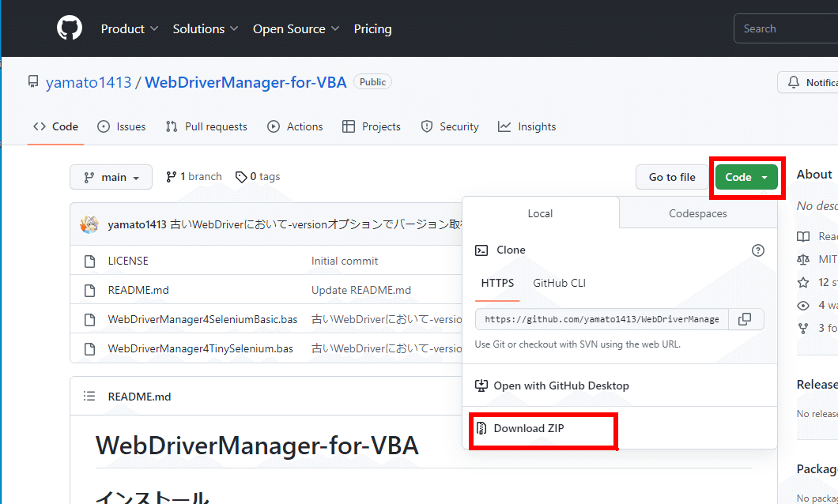The image size is (838, 504).
Task: Click the terminal icon next to Clone
Action: coord(481,250)
